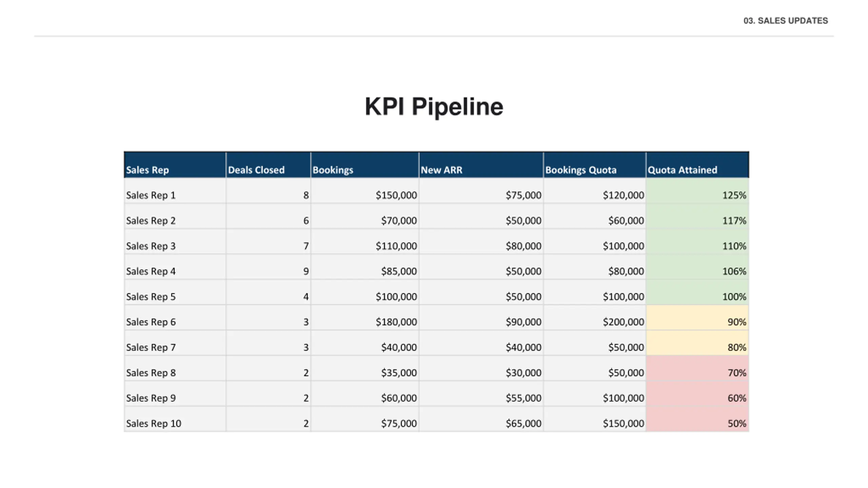The height and width of the screenshot is (488, 868).
Task: Click the 03. SALES UPDATES section label
Action: 785,21
